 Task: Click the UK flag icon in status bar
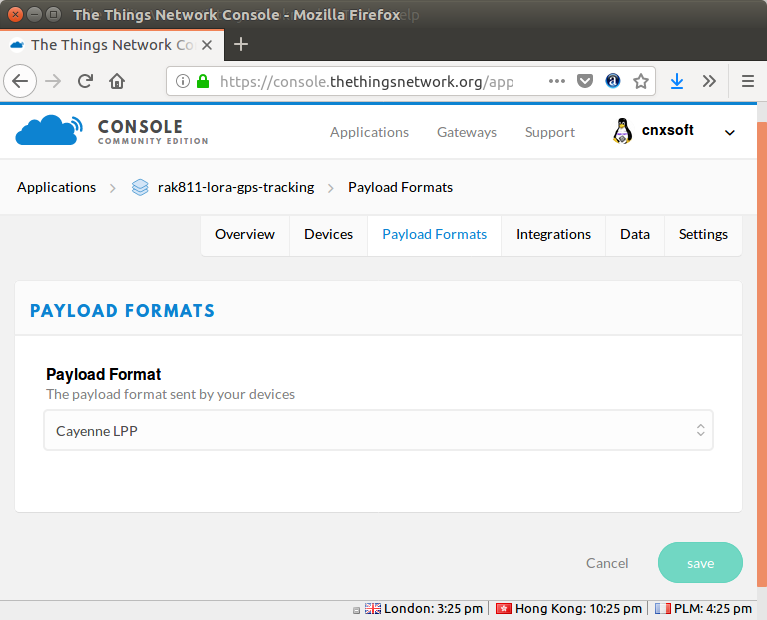pos(373,609)
